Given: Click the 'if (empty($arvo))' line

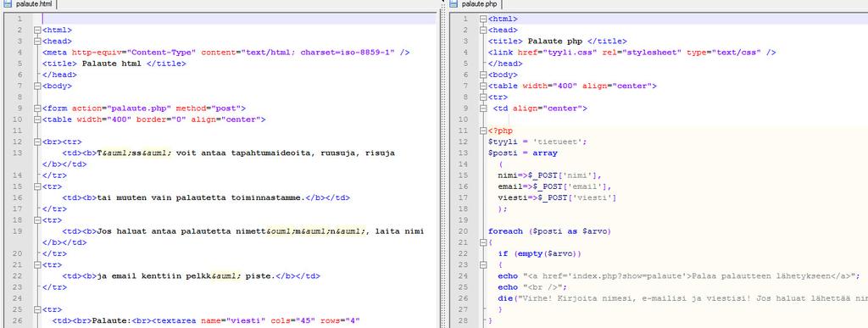Looking at the screenshot, I should coord(540,254).
